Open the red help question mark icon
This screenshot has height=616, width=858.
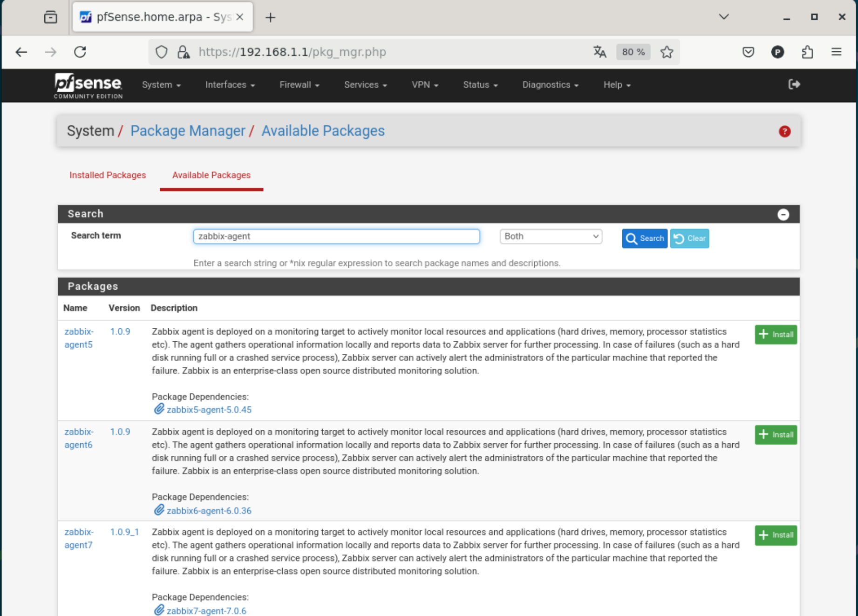pos(784,132)
